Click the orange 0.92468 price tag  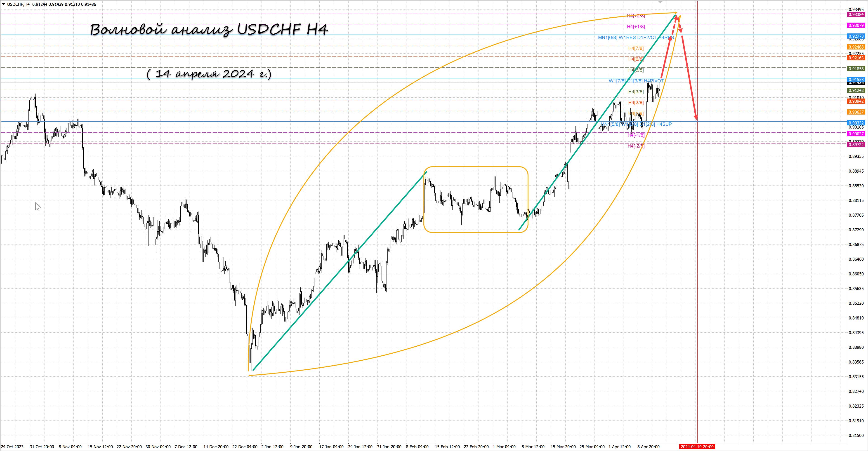tap(856, 47)
